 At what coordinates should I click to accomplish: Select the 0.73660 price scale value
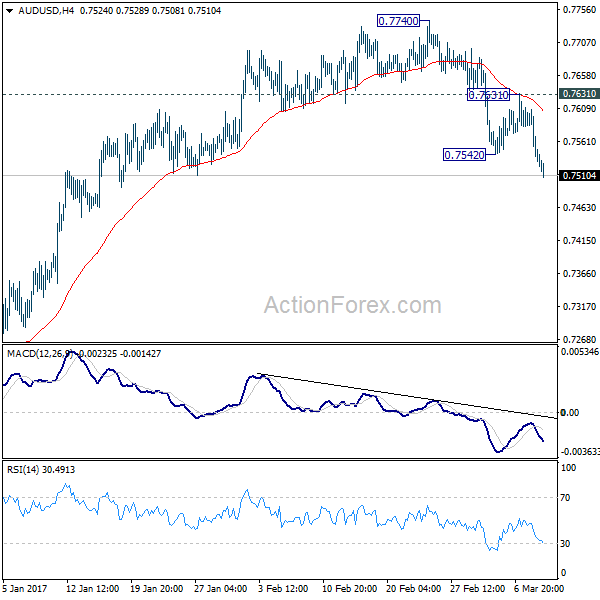[579, 274]
